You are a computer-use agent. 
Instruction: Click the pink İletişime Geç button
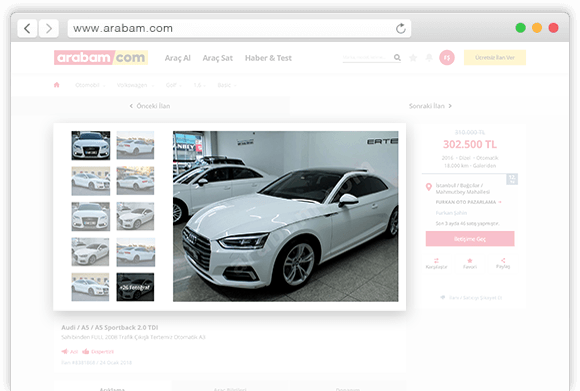coord(470,239)
